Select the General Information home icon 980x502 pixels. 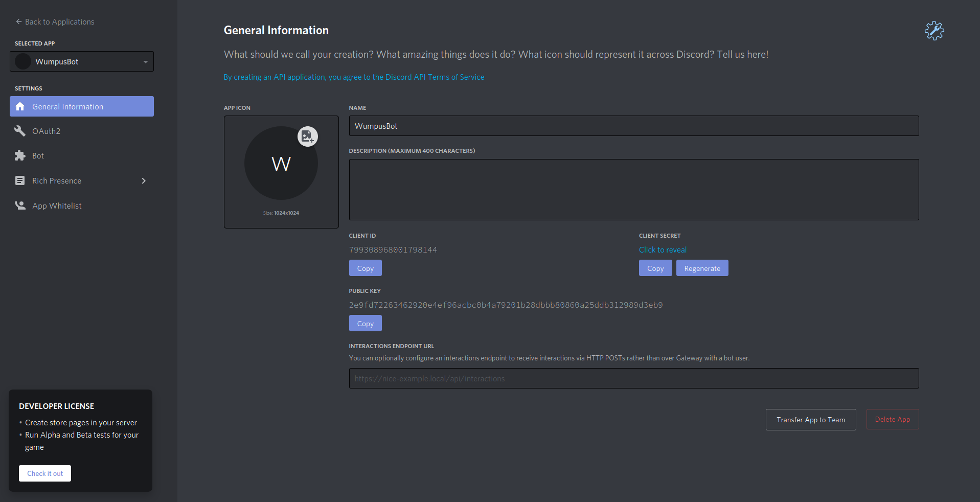(x=20, y=106)
